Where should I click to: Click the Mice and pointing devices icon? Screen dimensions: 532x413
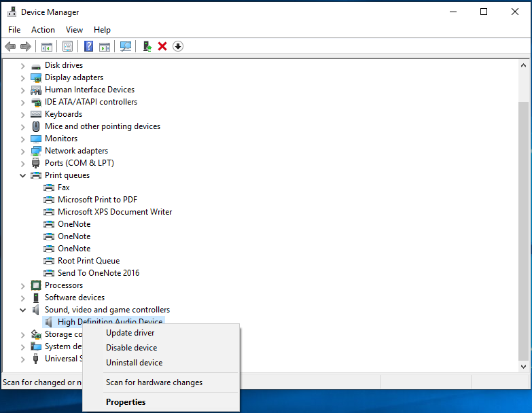tap(36, 126)
